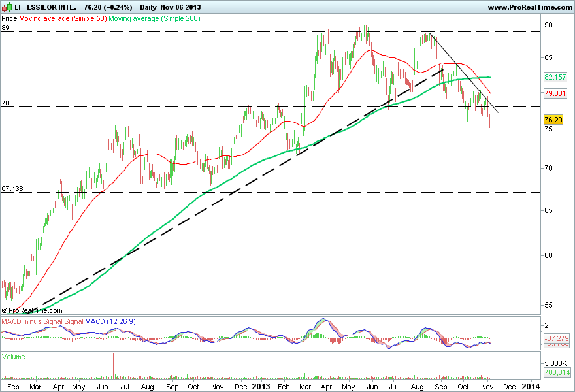Select the 'Daily' timeframe label
This screenshot has height=392, width=575.
(x=148, y=7)
